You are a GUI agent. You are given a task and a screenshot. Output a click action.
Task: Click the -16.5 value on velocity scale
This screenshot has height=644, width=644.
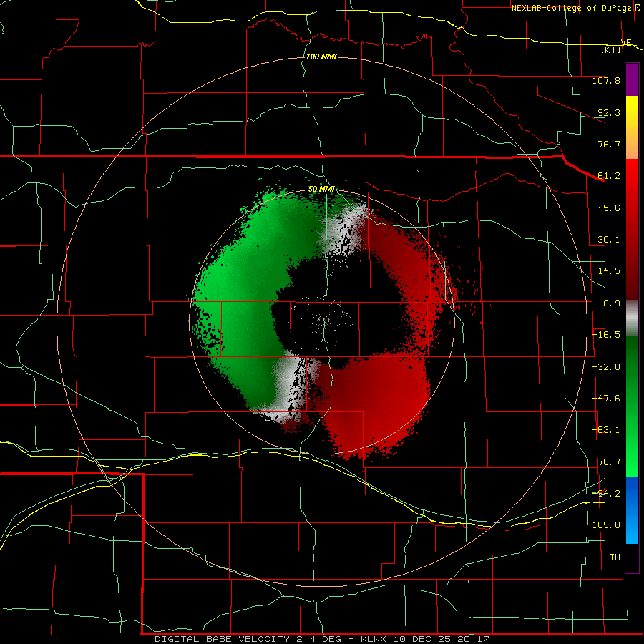[607, 335]
